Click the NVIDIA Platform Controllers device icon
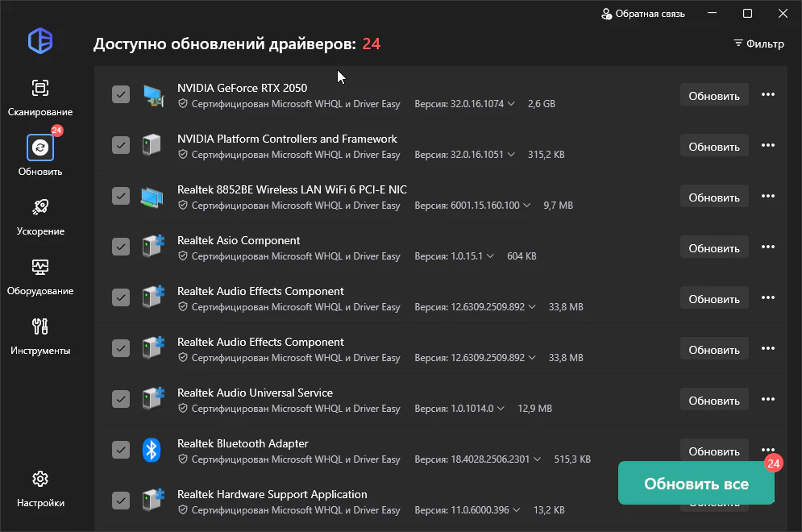The width and height of the screenshot is (802, 532). [x=152, y=145]
